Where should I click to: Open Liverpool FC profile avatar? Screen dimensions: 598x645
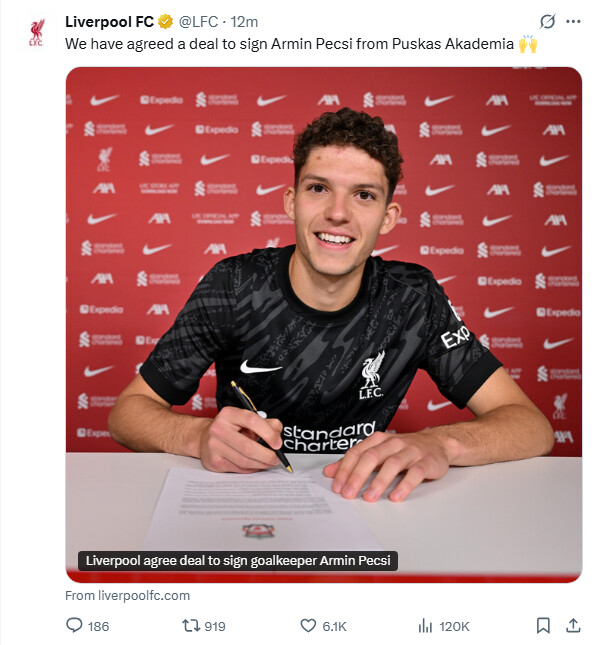coord(37,32)
